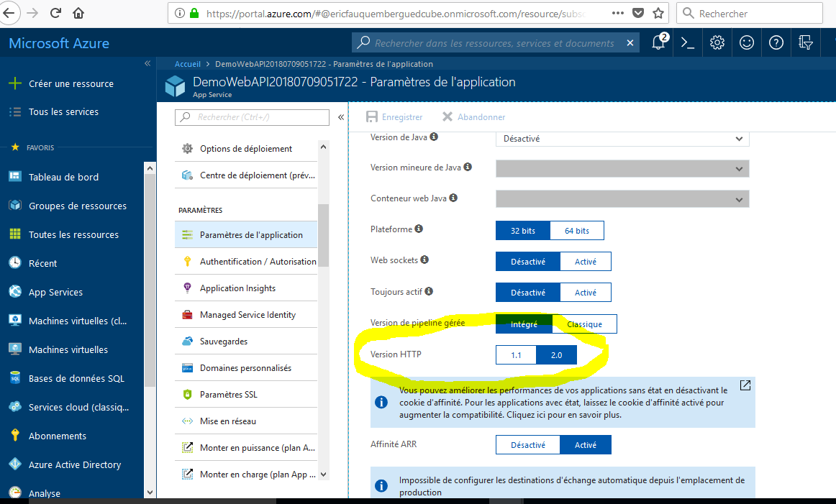This screenshot has width=836, height=504.
Task: Click the Azure global search box
Action: (489, 43)
